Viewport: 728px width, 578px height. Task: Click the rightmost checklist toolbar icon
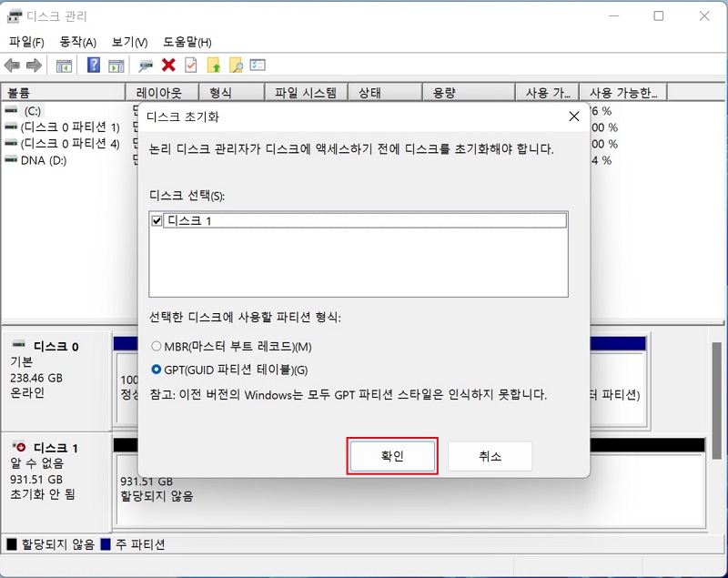click(x=256, y=65)
